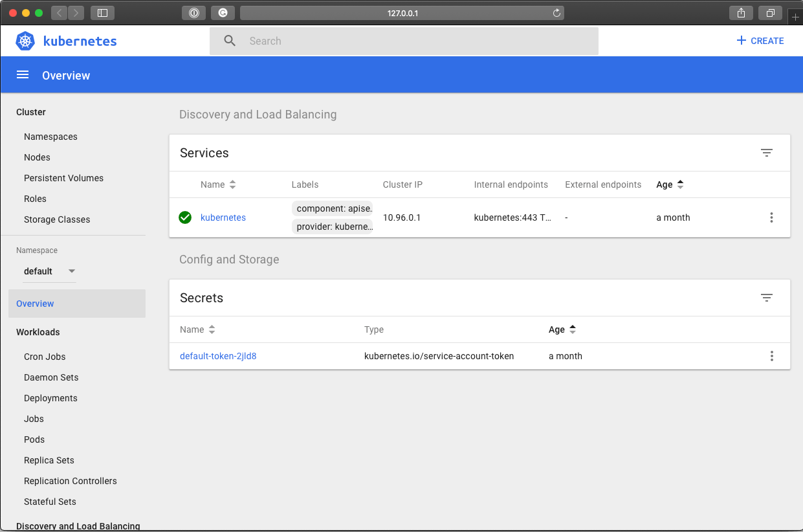The width and height of the screenshot is (803, 532).
Task: Click green status checkmark of kubernetes service
Action: coord(185,217)
